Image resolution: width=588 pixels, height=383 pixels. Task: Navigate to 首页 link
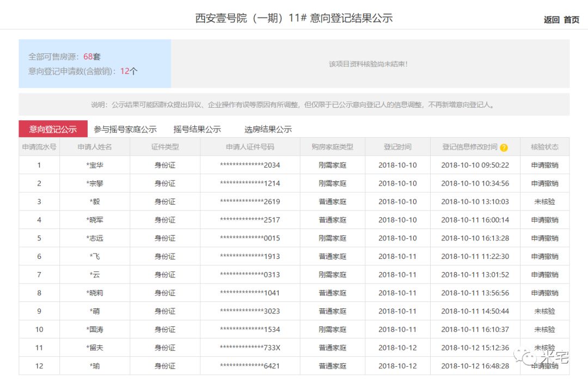click(572, 20)
